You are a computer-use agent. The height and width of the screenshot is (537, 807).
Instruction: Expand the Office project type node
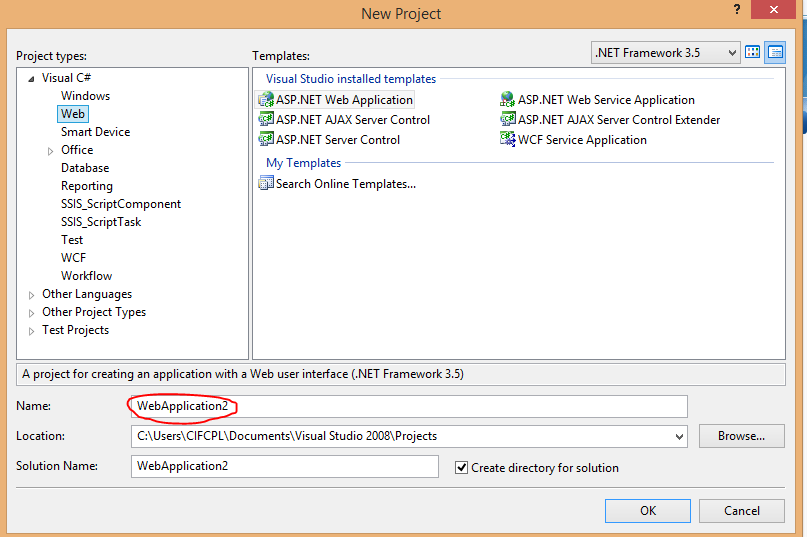coord(51,150)
